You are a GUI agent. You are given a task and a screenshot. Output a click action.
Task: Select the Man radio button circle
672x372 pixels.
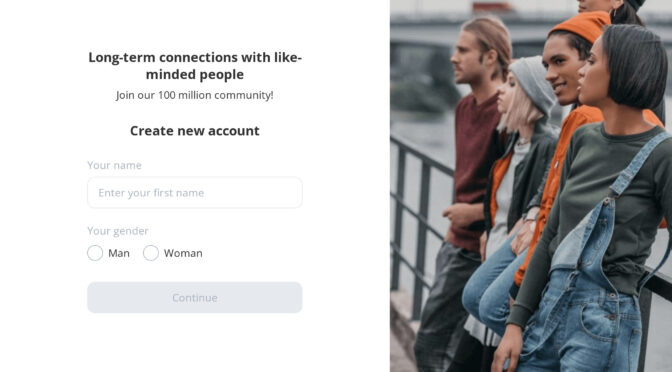(x=95, y=253)
